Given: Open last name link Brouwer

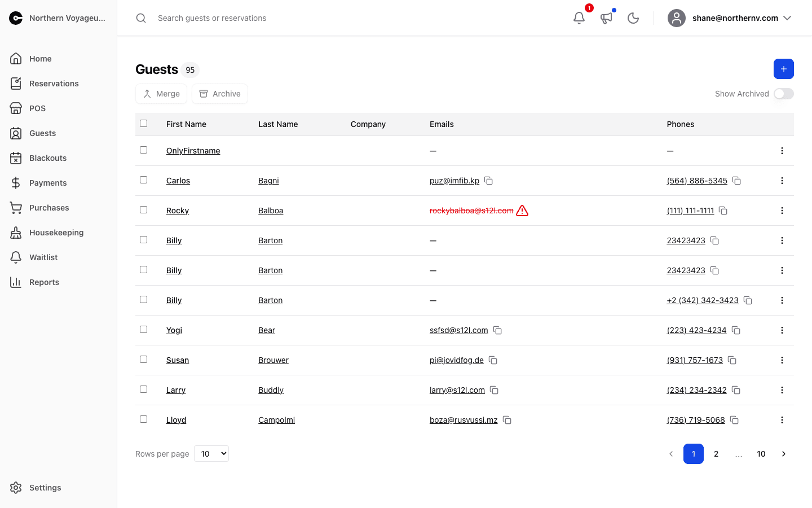Looking at the screenshot, I should (x=273, y=360).
